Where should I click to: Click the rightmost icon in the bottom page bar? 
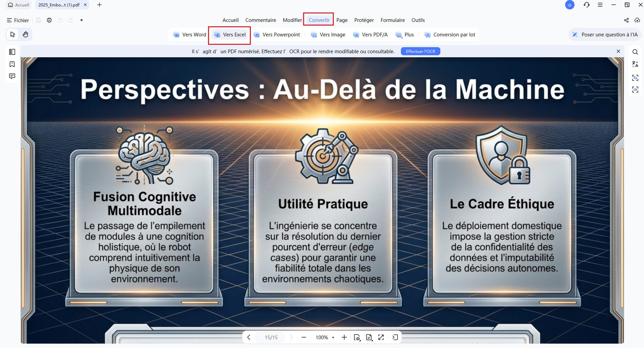click(395, 337)
